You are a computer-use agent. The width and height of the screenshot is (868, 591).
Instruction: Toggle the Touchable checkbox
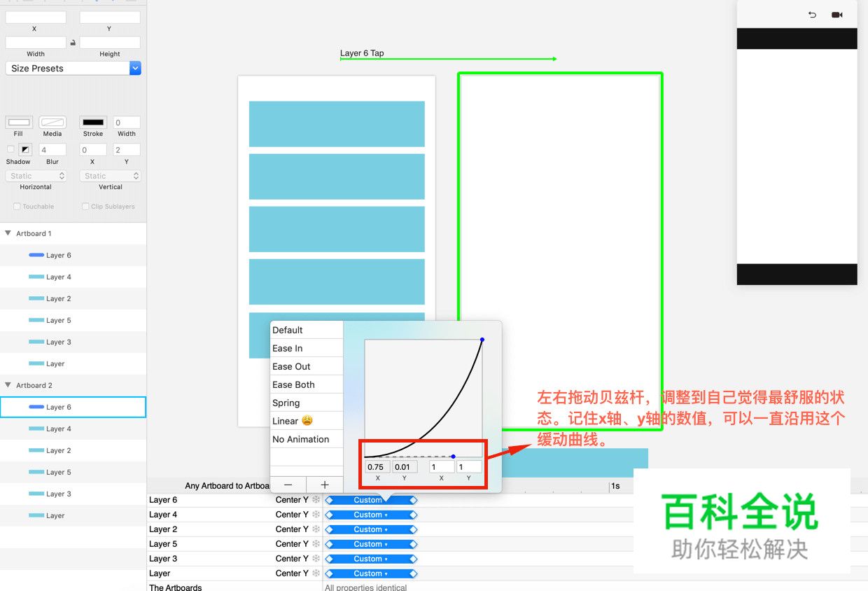tap(17, 207)
